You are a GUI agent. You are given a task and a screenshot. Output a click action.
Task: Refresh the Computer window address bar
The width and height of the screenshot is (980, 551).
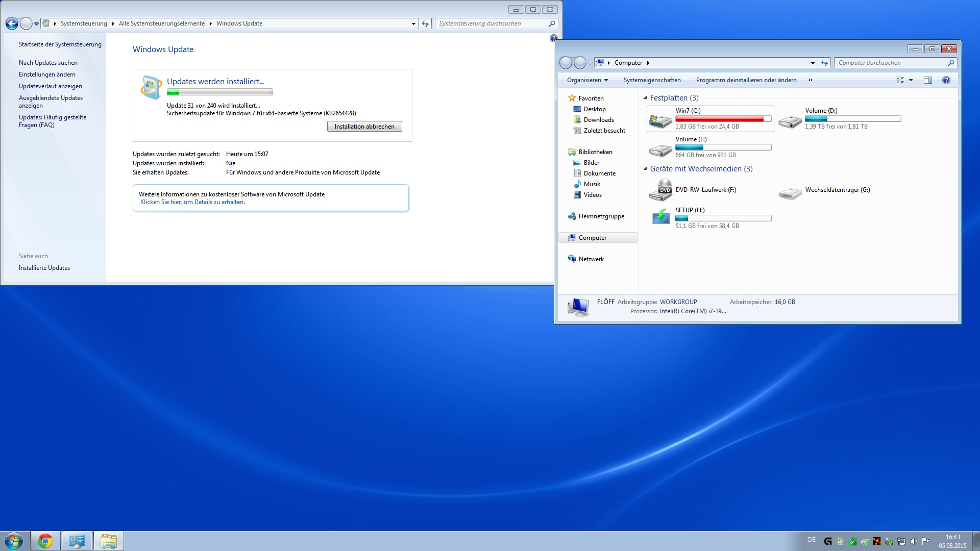tap(824, 63)
